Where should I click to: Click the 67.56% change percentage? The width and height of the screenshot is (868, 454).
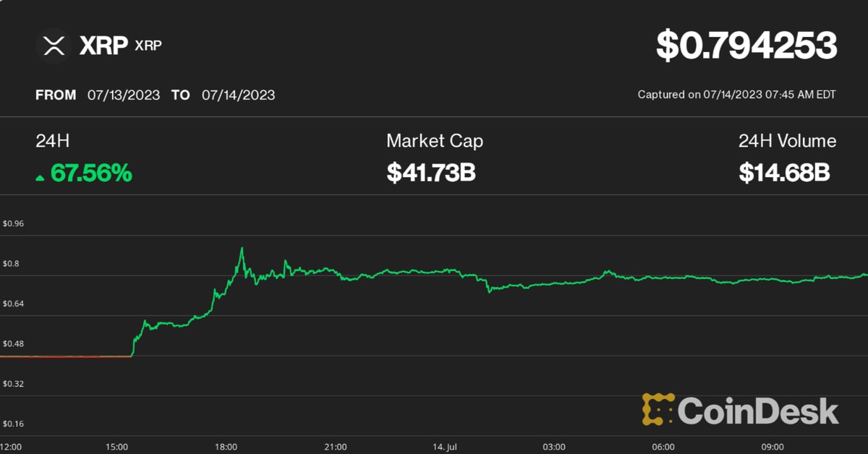pos(91,173)
